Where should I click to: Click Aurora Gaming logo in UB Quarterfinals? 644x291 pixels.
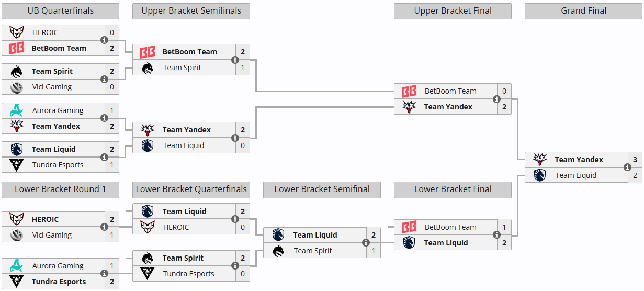[17, 110]
